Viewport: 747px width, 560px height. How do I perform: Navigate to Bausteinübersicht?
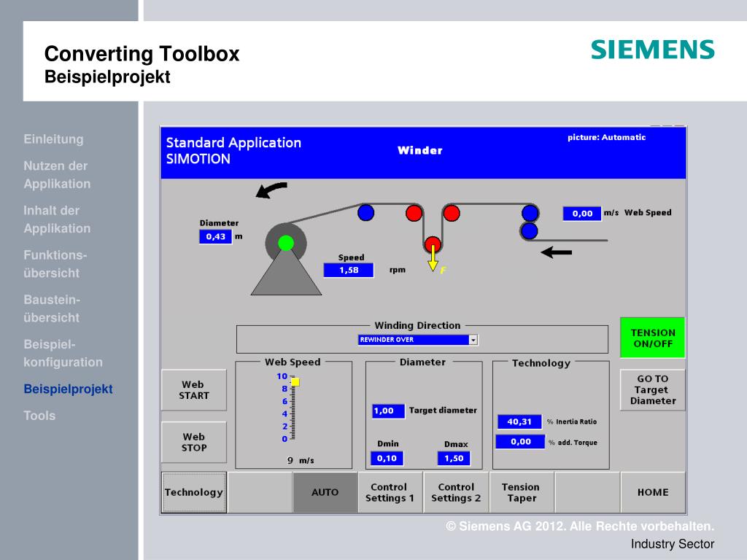(x=52, y=308)
